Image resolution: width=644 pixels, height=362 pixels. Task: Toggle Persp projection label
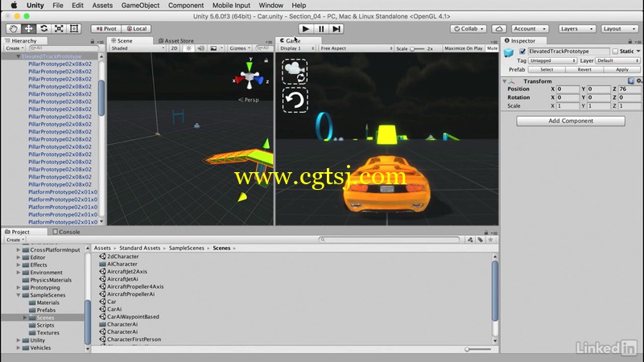tap(249, 100)
